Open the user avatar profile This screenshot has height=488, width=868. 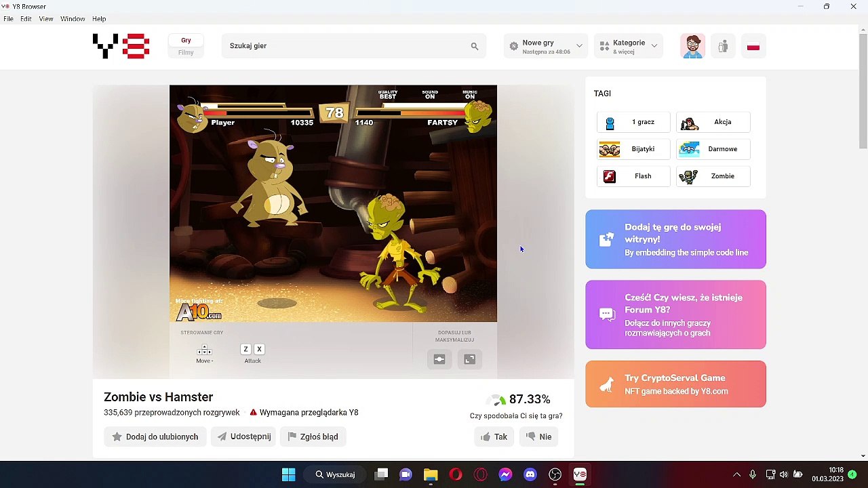[692, 46]
